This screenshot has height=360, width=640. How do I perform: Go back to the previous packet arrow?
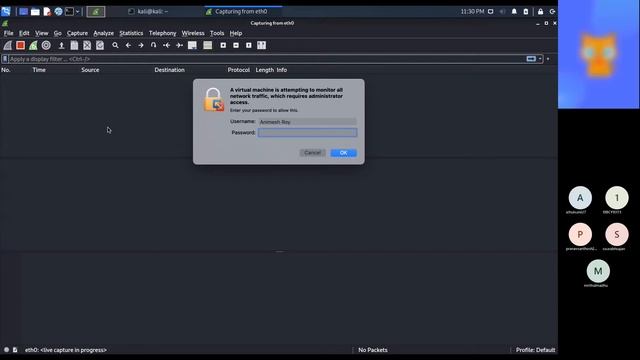(128, 45)
